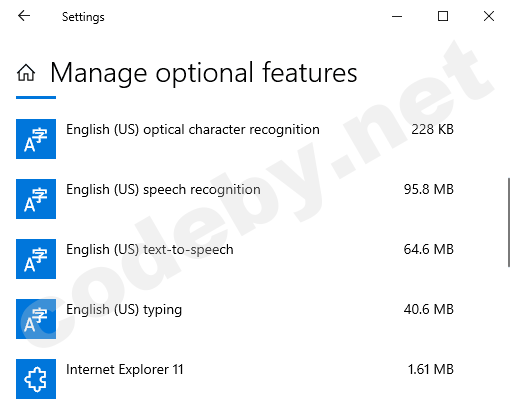Click the back arrow in Settings

[x=24, y=16]
